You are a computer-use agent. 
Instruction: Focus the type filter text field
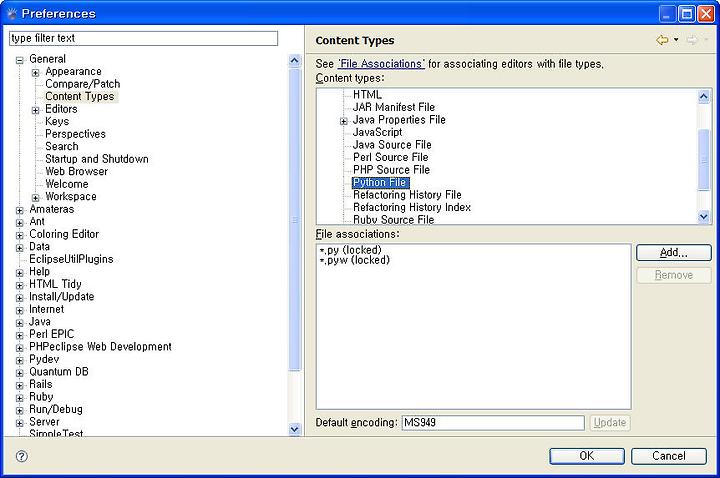[143, 38]
